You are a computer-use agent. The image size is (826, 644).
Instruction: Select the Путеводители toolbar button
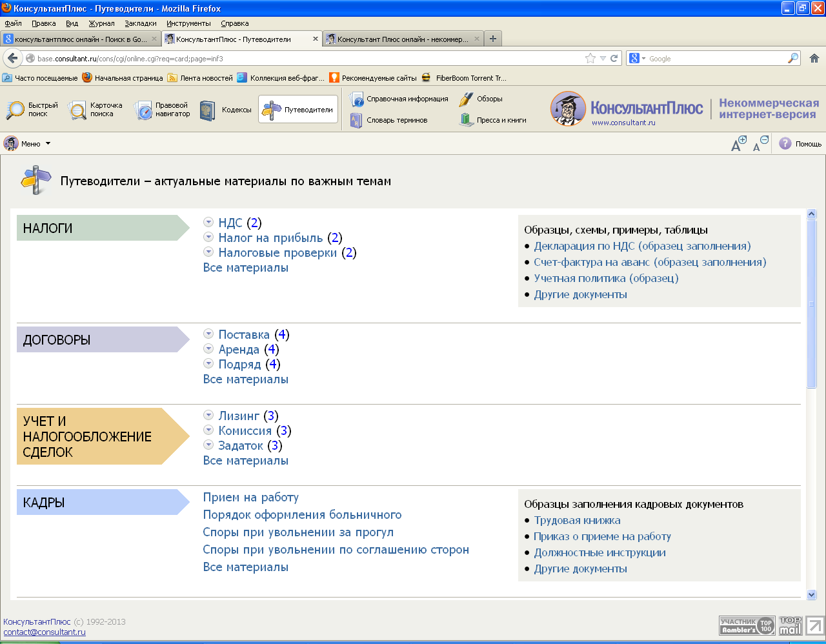(x=297, y=110)
